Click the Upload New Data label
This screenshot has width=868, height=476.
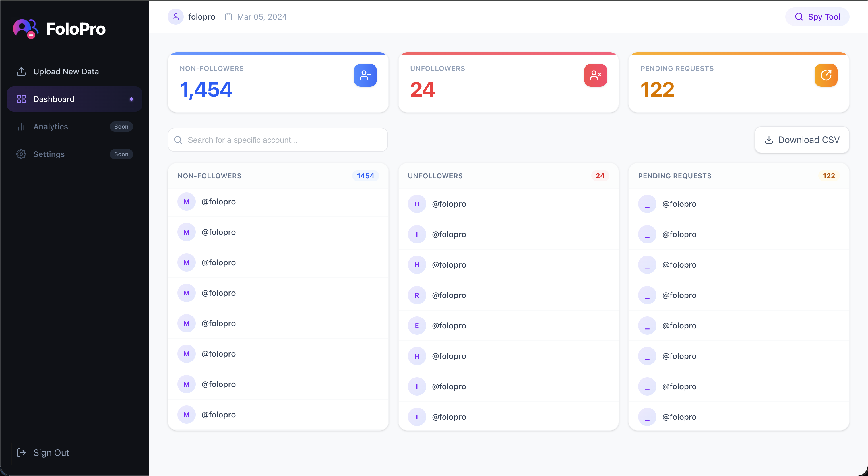[66, 71]
